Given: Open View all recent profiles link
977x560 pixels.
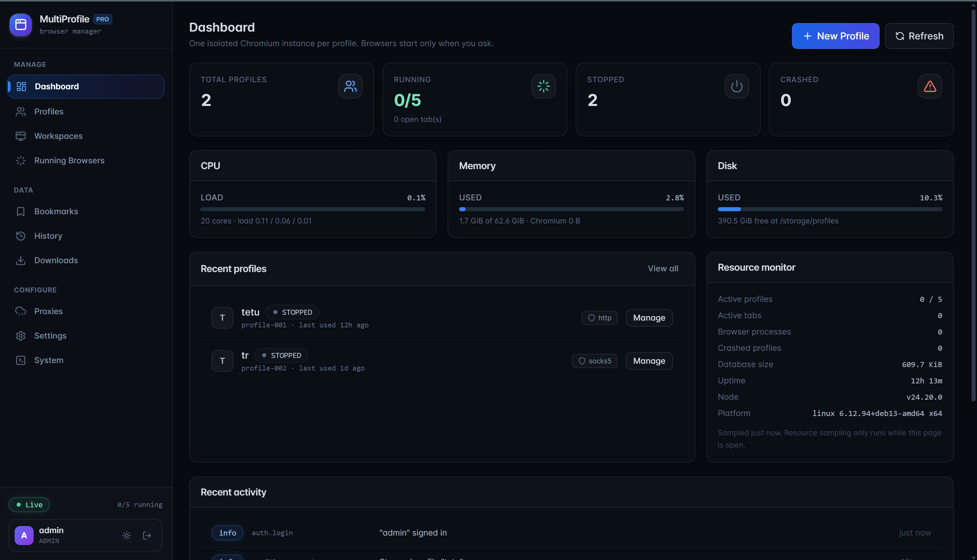Looking at the screenshot, I should 663,269.
